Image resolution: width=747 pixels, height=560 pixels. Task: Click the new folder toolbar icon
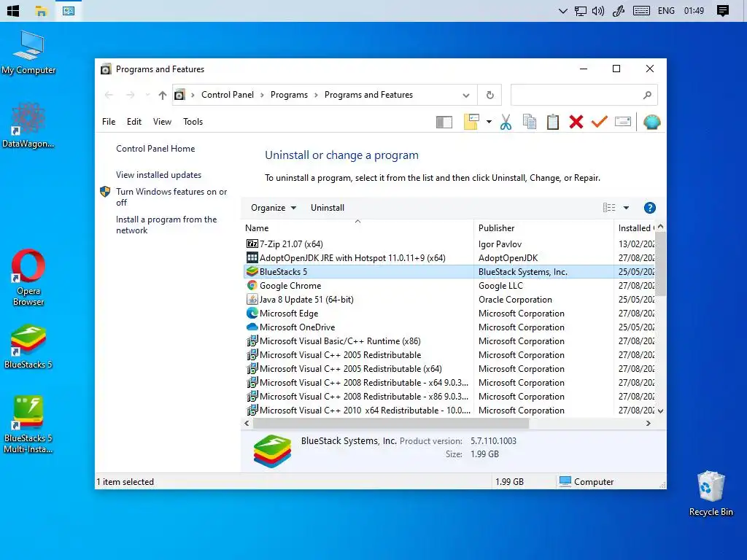tap(471, 122)
